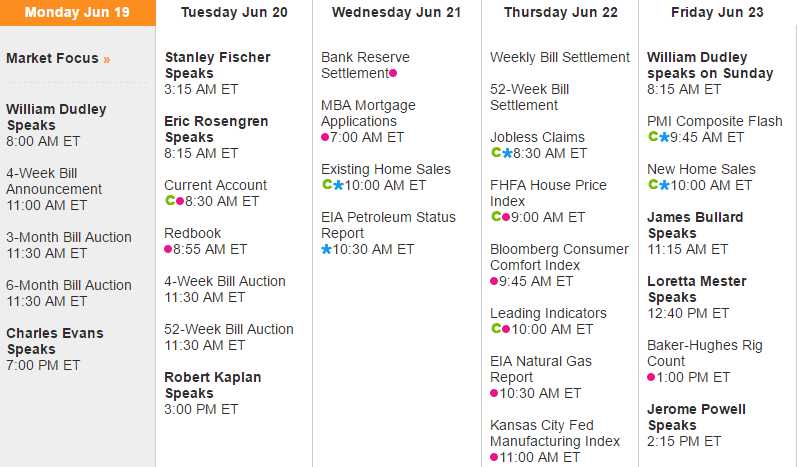
Task: Click blue star icon under Existing Home Sales
Action: [x=338, y=185]
